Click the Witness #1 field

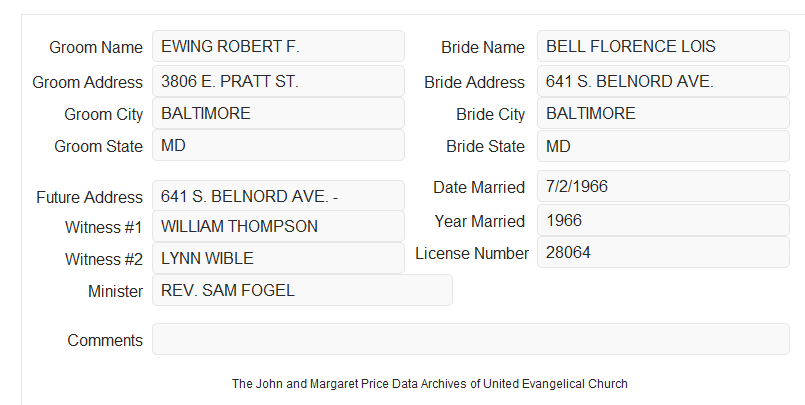click(x=278, y=226)
